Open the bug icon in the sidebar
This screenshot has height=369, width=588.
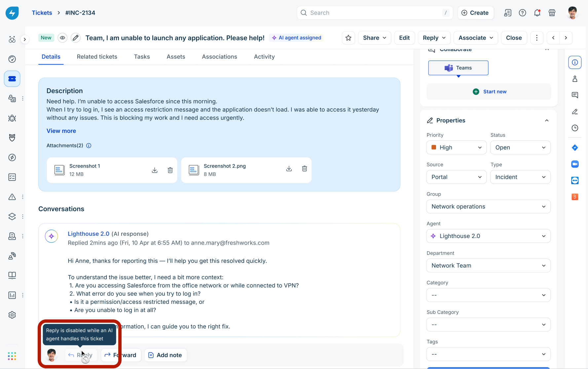pyautogui.click(x=12, y=118)
